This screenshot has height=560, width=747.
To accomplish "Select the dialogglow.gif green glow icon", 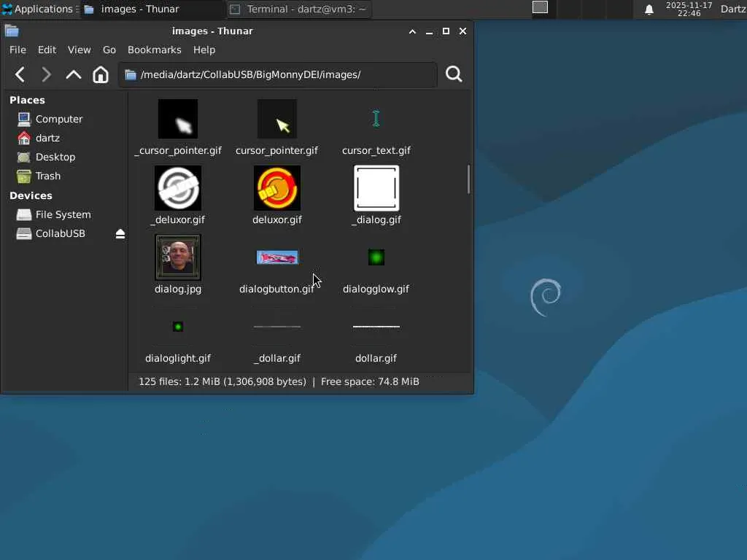I will point(376,257).
